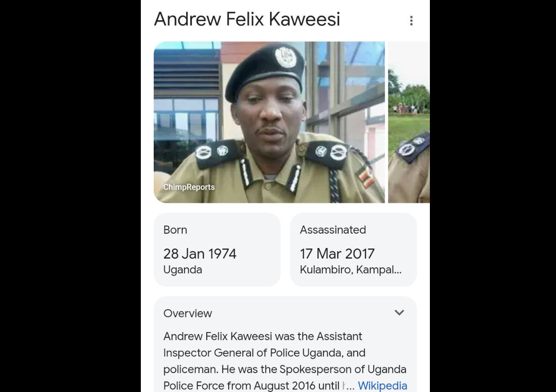Tap the birth date 28 Jan 1974
Image resolution: width=556 pixels, height=392 pixels.
200,254
